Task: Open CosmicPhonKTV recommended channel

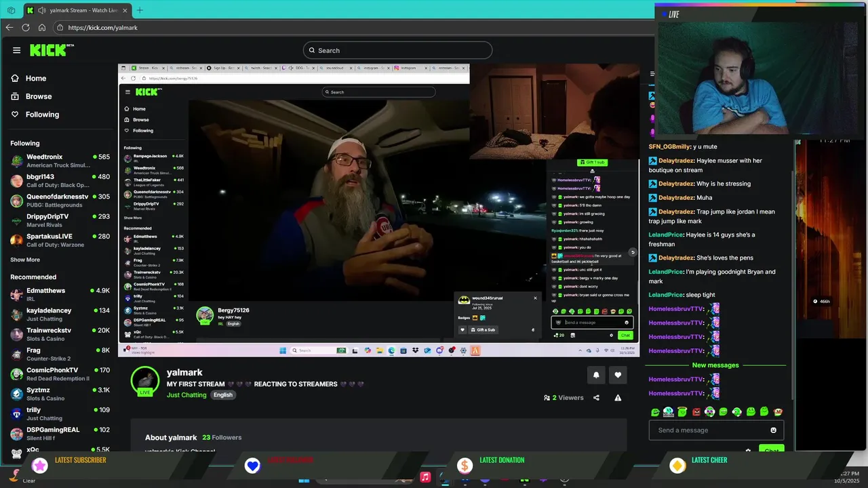Action: (x=60, y=373)
